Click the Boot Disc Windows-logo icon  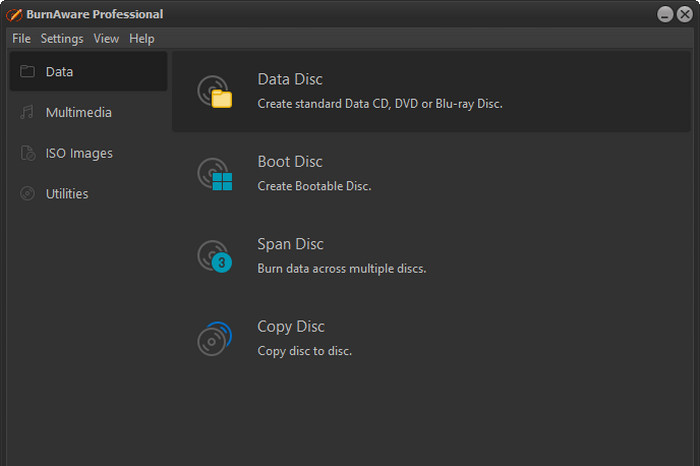tap(215, 174)
